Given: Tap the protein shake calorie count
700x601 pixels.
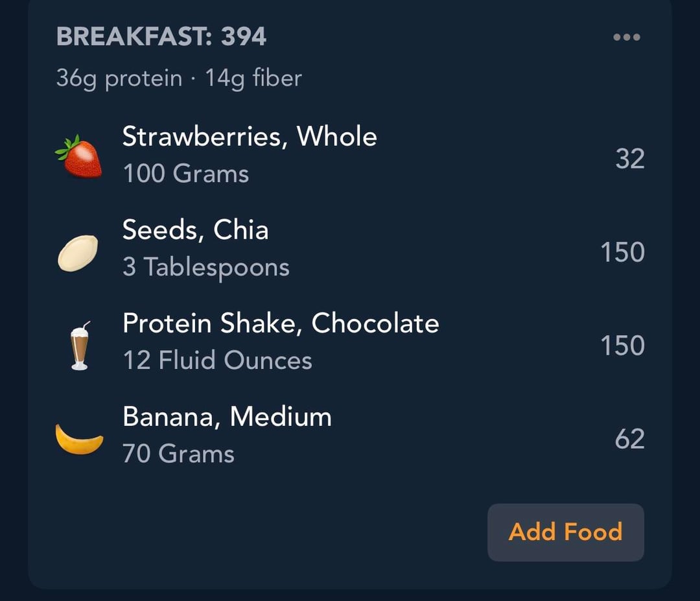Looking at the screenshot, I should [x=622, y=346].
